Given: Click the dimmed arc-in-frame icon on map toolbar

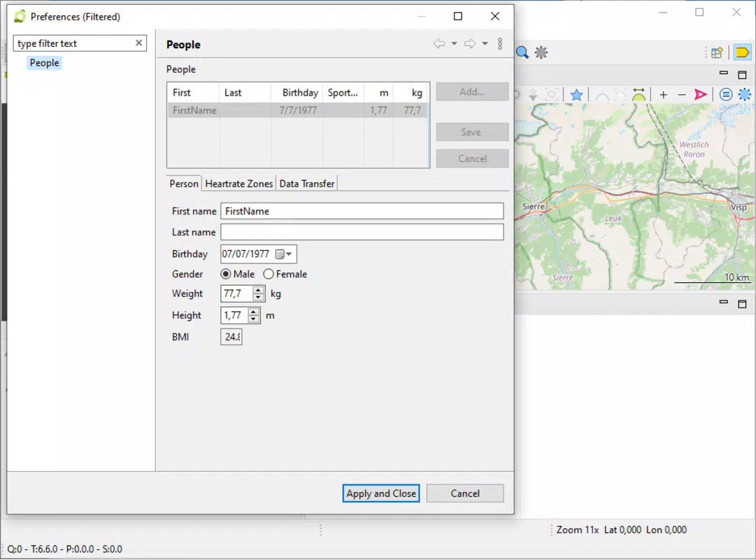Looking at the screenshot, I should pos(620,94).
